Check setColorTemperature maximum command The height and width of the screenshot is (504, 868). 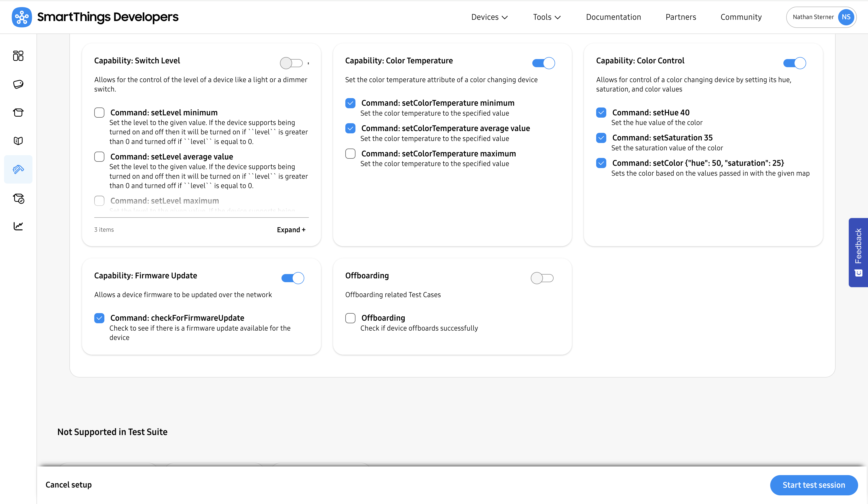point(350,153)
